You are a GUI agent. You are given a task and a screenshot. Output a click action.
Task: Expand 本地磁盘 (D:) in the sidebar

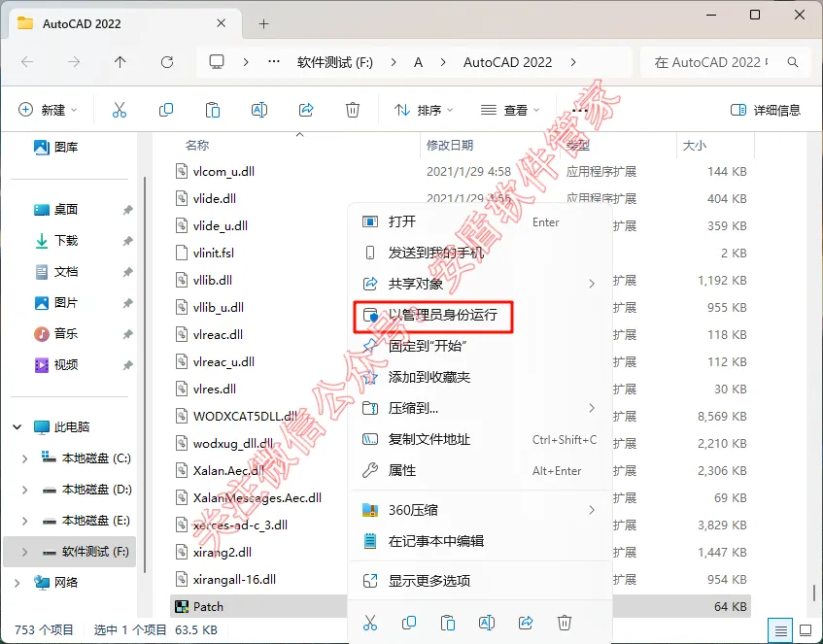click(x=24, y=490)
